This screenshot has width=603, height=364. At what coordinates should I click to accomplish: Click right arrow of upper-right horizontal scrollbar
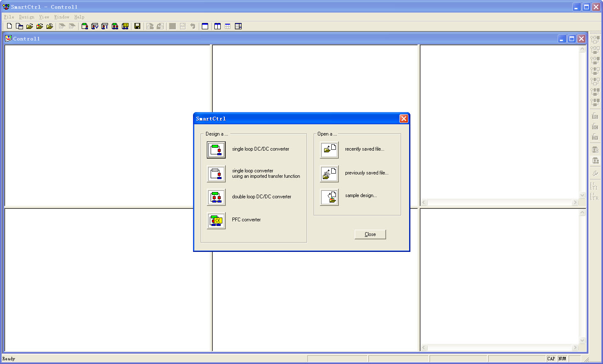click(x=575, y=203)
